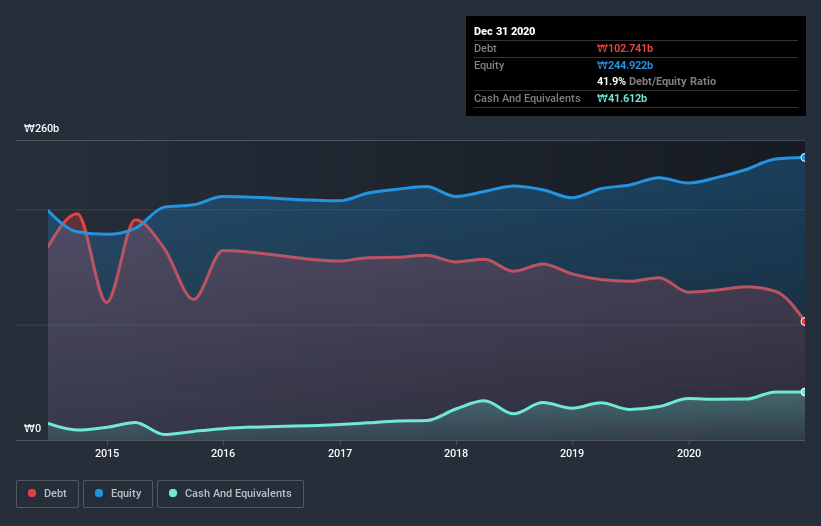Toggle the Debt legend button
The image size is (821, 526).
(x=48, y=494)
